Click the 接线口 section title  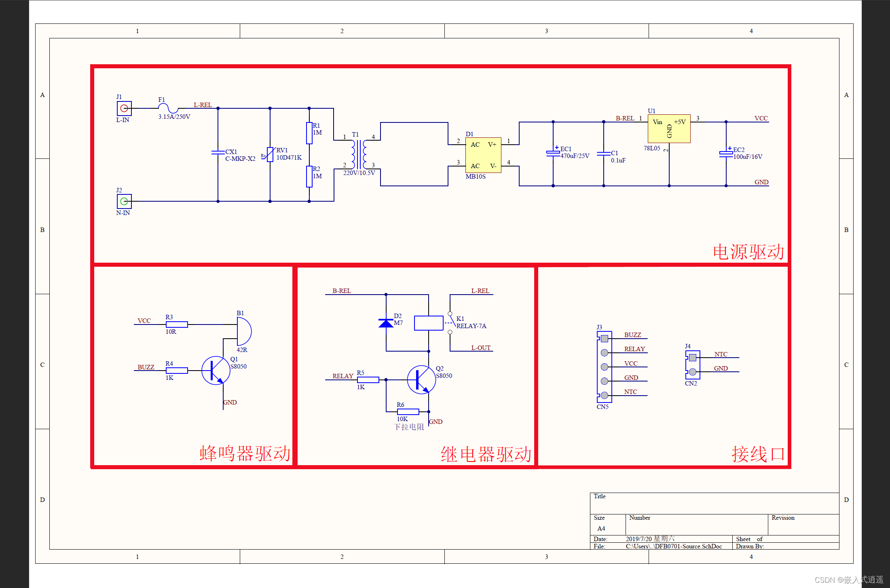click(x=758, y=454)
